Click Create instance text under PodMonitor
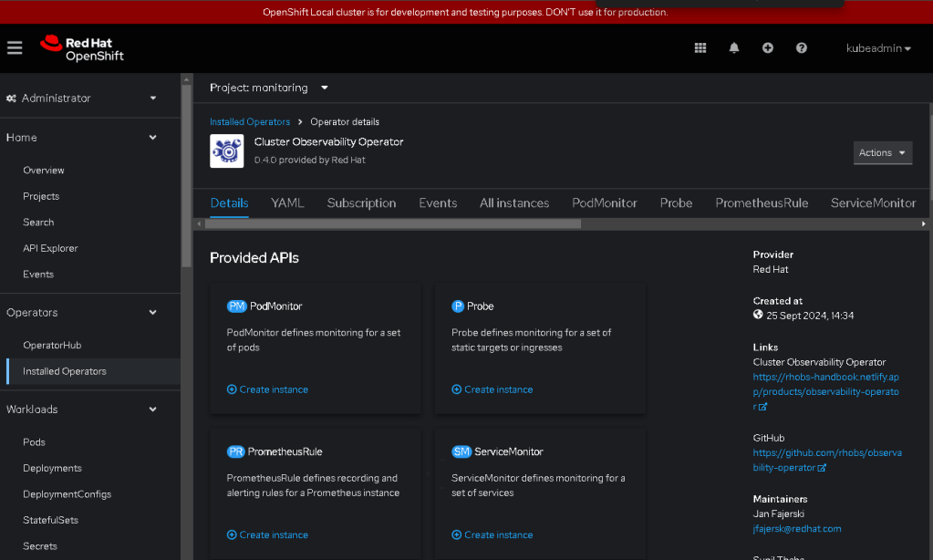Viewport: 933px width, 560px height. (x=274, y=389)
